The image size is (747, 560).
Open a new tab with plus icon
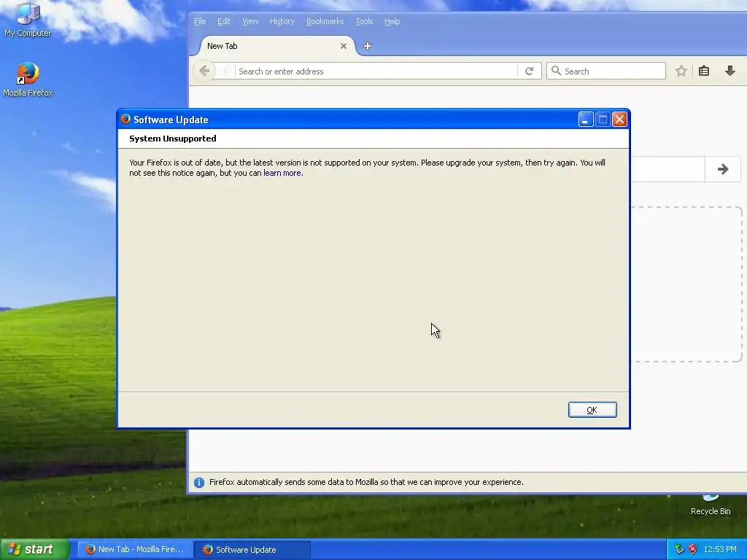(x=368, y=46)
